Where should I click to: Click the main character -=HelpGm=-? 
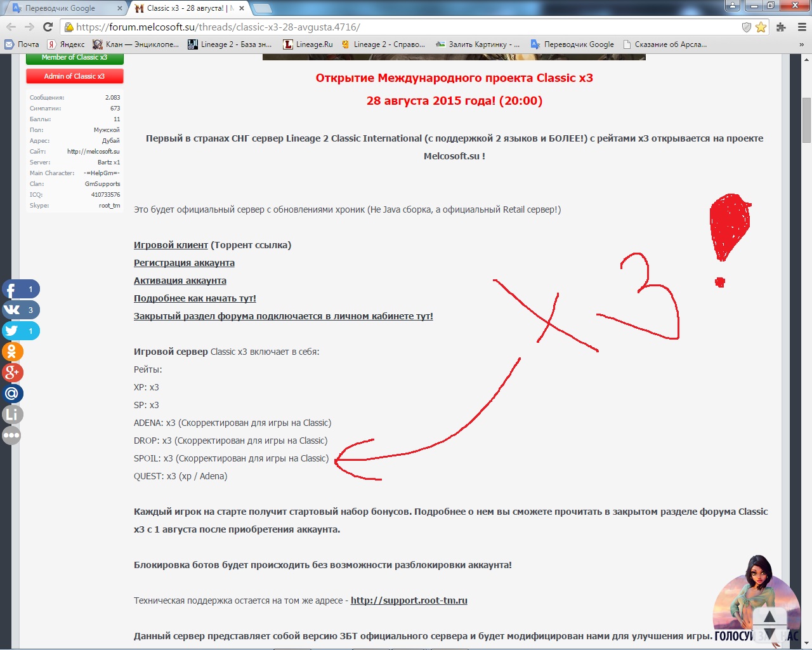(x=101, y=173)
